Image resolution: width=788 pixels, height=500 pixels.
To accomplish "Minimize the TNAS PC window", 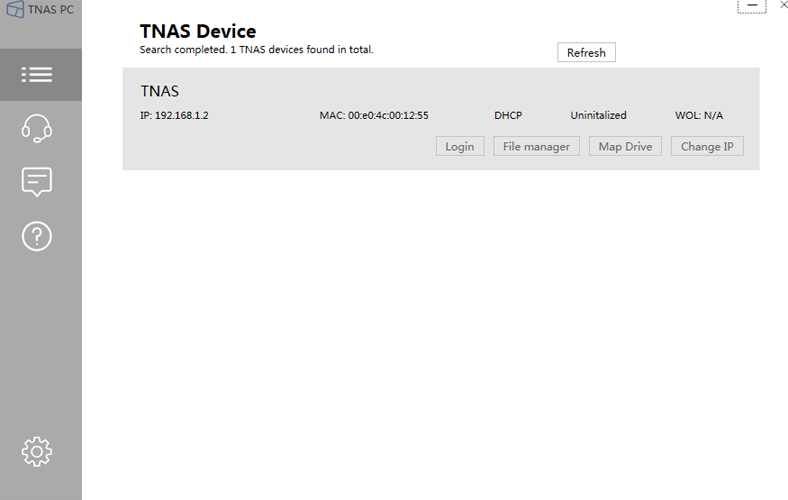I will (752, 5).
